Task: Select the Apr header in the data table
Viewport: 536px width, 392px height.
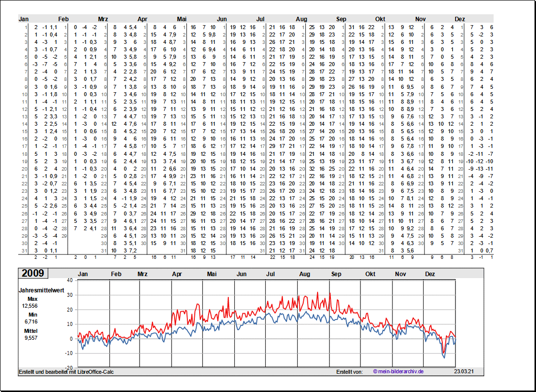Action: [142, 19]
